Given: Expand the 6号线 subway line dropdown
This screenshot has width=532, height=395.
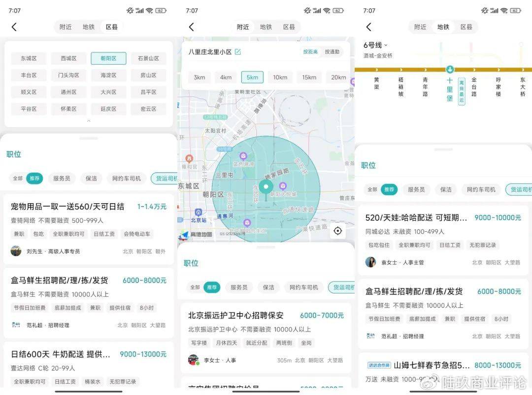Looking at the screenshot, I should pyautogui.click(x=375, y=45).
